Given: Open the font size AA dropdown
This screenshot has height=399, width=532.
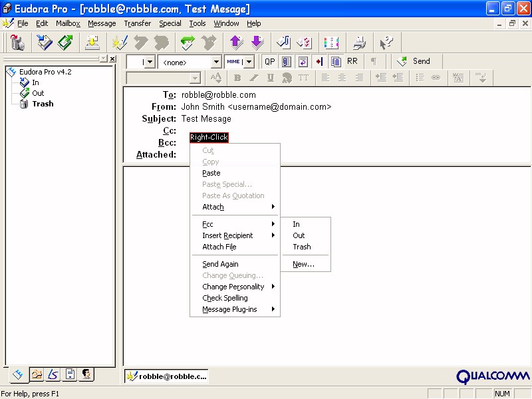Looking at the screenshot, I should click(216, 78).
